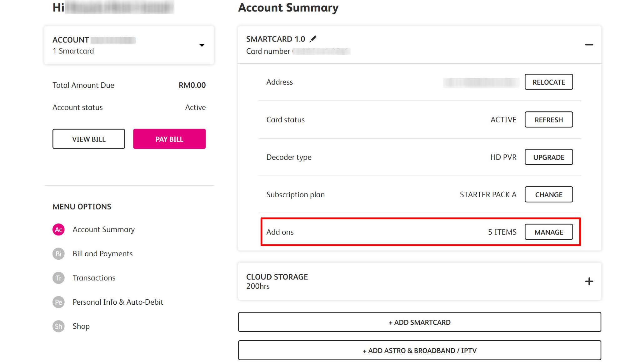
Task: Click the pink Account Summary circle icon
Action: [58, 230]
